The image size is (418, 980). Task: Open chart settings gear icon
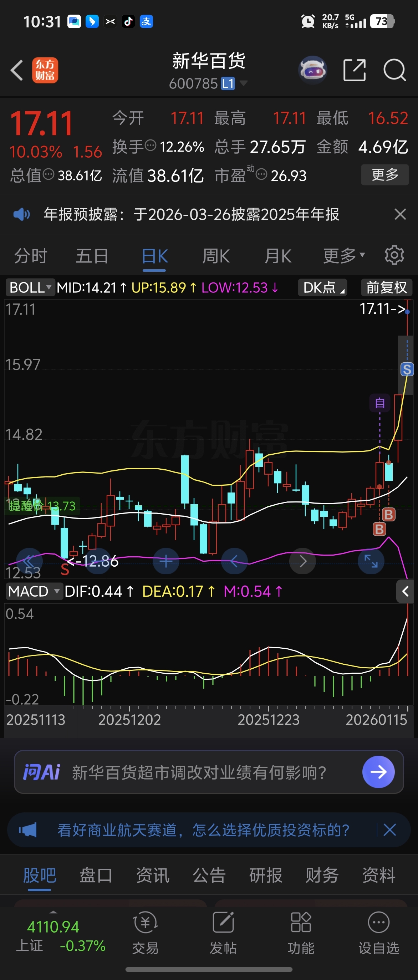tap(394, 255)
